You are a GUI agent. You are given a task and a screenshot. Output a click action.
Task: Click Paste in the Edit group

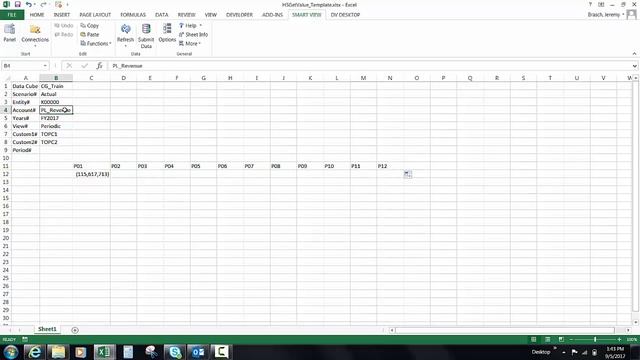(x=90, y=34)
